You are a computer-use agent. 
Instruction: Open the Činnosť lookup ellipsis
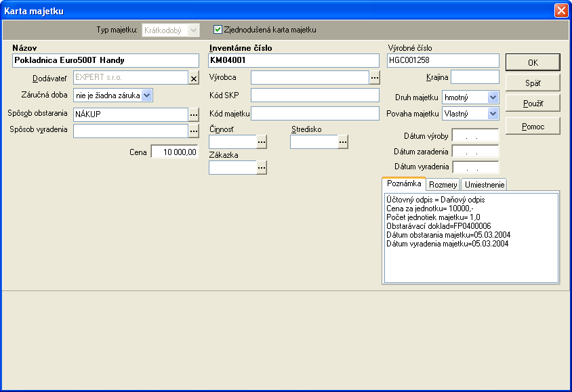262,141
